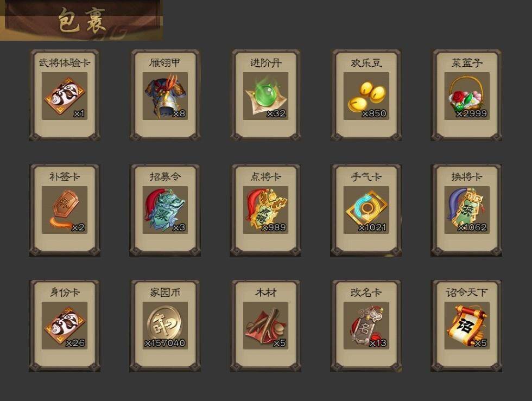Viewport: 532px width, 401px height.
Task: Click the 诏令天下 card title text
Action: pyautogui.click(x=467, y=292)
